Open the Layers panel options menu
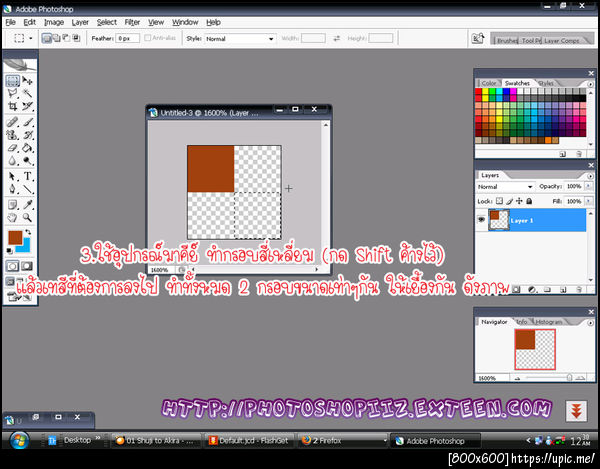 tap(590, 176)
